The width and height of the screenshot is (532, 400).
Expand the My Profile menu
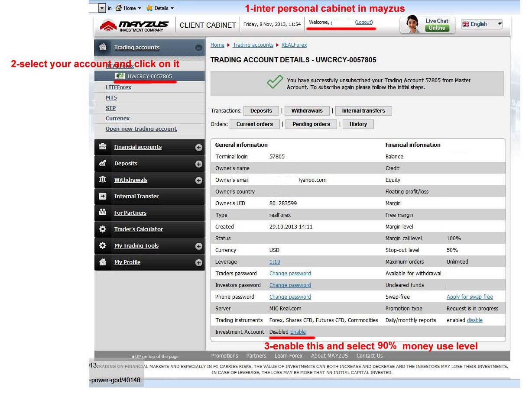point(199,263)
